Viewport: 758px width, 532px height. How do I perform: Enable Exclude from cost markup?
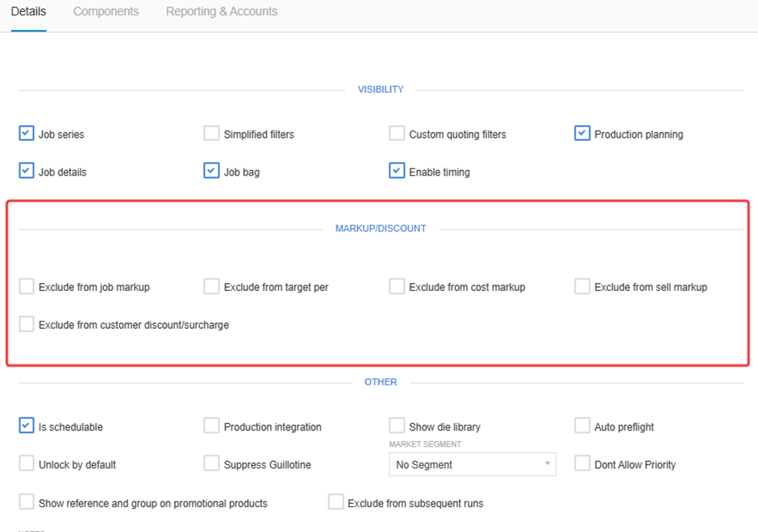coord(397,286)
